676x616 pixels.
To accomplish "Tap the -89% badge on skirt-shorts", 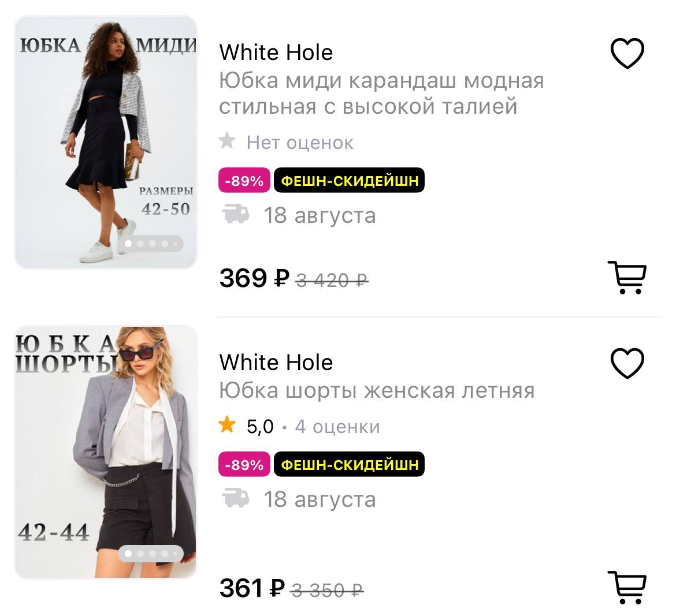I will [x=244, y=465].
